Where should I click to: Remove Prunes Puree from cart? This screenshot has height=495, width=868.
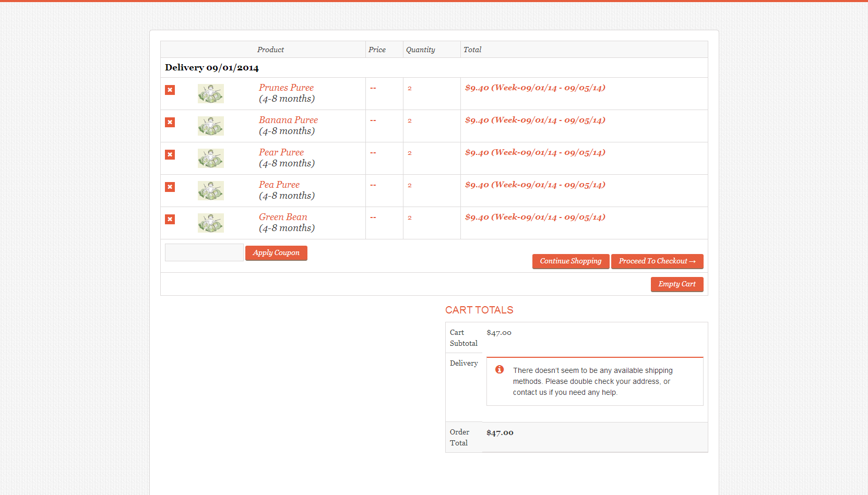[170, 90]
